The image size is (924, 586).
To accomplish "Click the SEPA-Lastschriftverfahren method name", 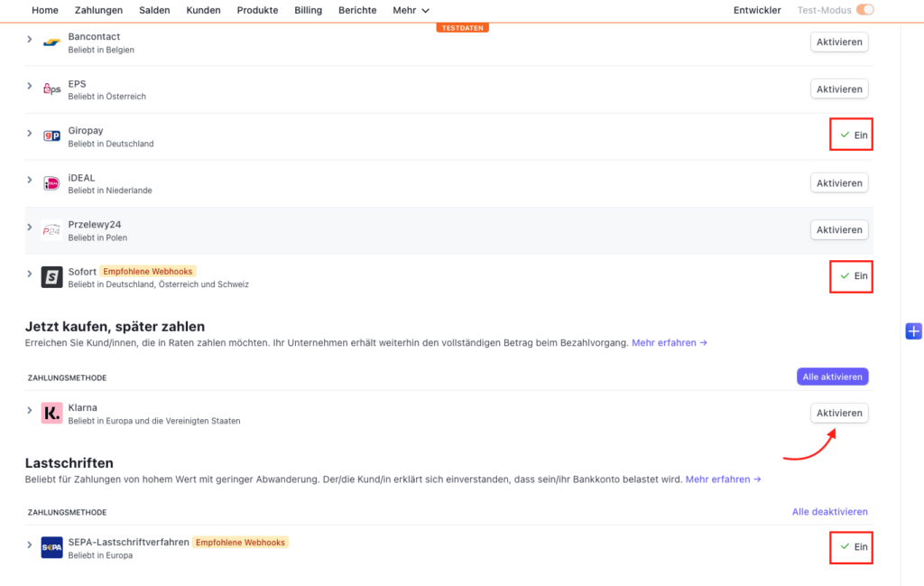I will (128, 542).
